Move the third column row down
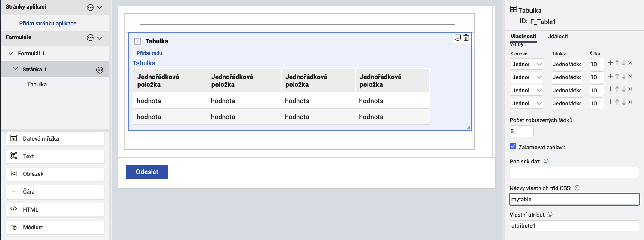Viewport: 644px width, 240px height. click(624, 89)
